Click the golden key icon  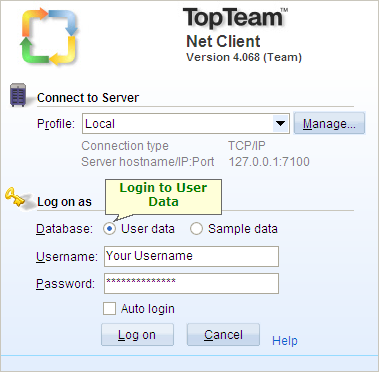coord(15,197)
